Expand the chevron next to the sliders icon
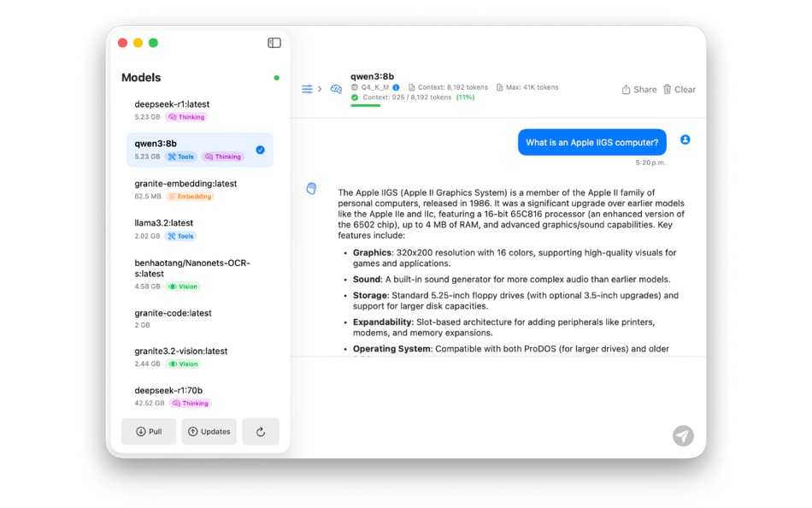 [x=321, y=88]
